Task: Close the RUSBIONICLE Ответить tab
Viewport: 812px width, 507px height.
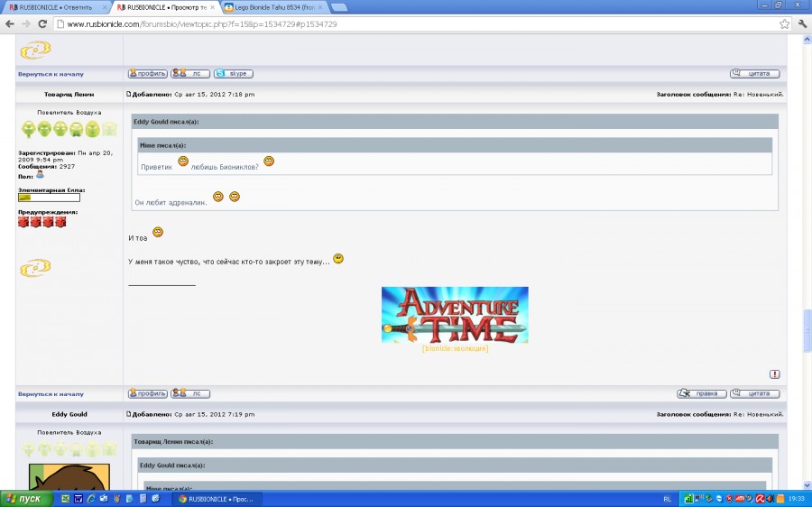Action: (x=105, y=8)
